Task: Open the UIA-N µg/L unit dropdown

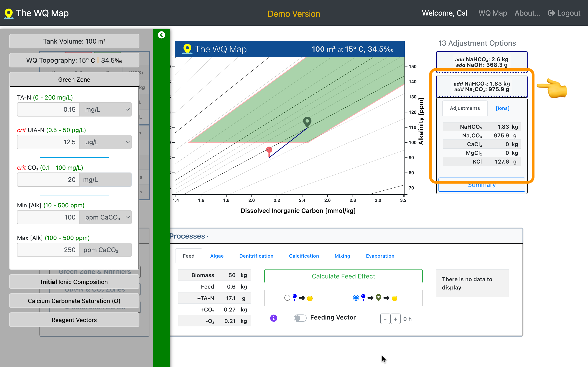Action: pyautogui.click(x=105, y=142)
